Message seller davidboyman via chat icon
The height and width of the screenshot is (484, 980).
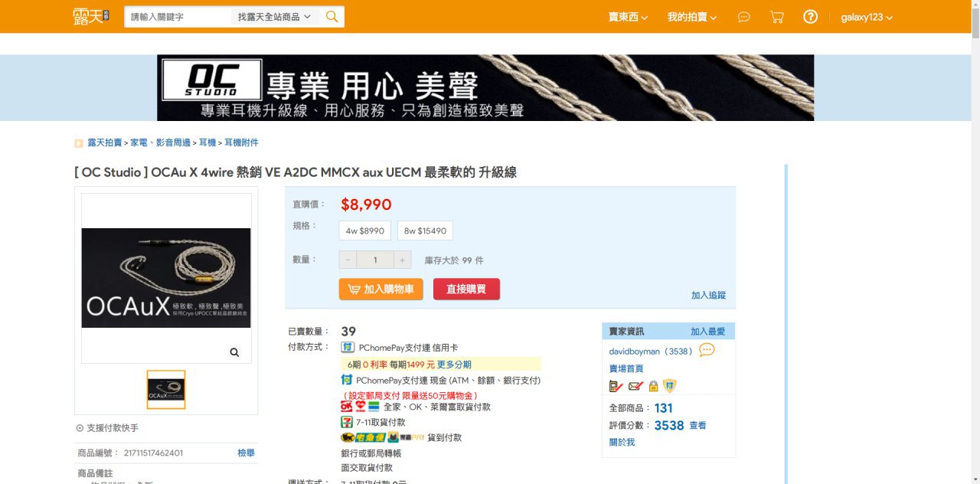pyautogui.click(x=707, y=350)
